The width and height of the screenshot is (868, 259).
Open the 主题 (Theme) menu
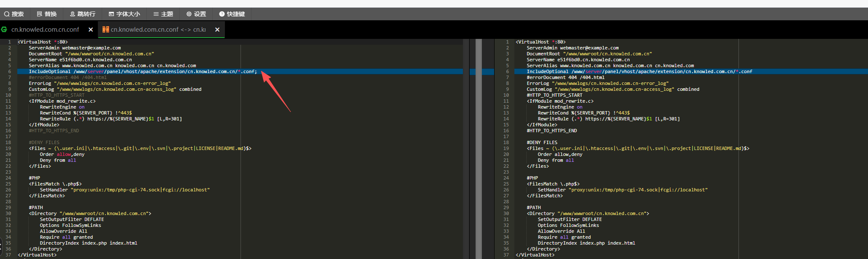coord(163,14)
